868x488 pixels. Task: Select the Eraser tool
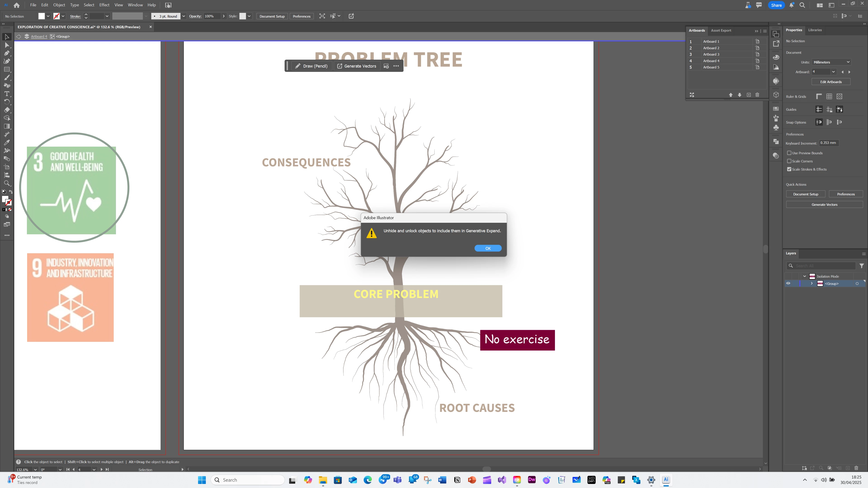click(x=7, y=110)
